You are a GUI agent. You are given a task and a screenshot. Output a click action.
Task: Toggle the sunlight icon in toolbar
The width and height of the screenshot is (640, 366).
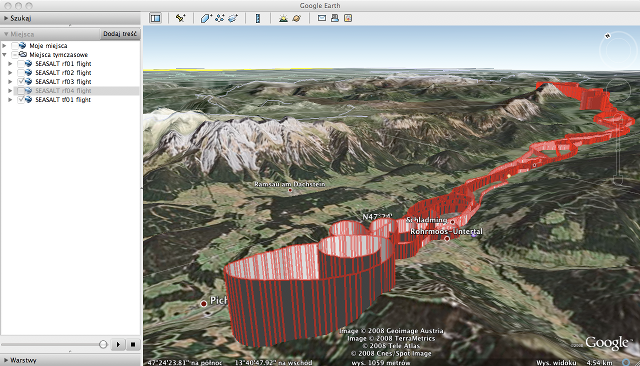tap(283, 18)
